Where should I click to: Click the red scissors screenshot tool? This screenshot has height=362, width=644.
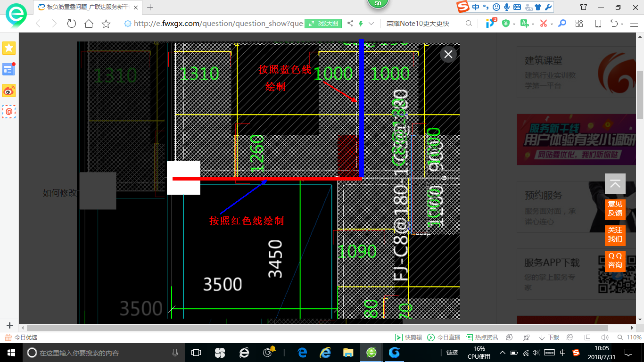click(x=543, y=24)
